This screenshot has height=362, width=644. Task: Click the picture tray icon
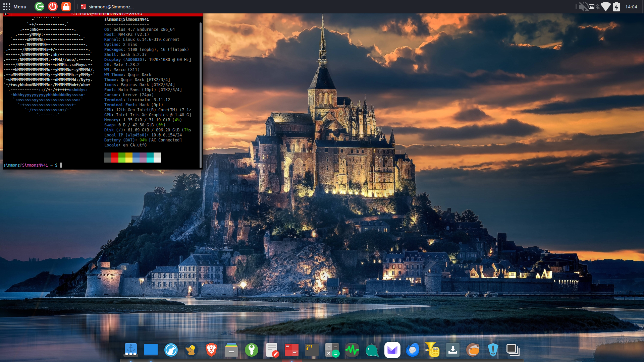[592, 6]
